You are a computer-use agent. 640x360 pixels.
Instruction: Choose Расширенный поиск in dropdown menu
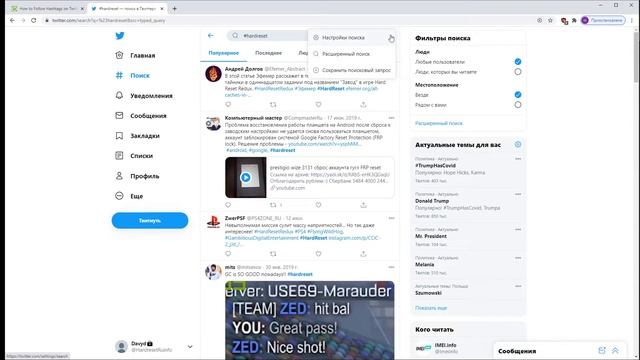coord(351,54)
